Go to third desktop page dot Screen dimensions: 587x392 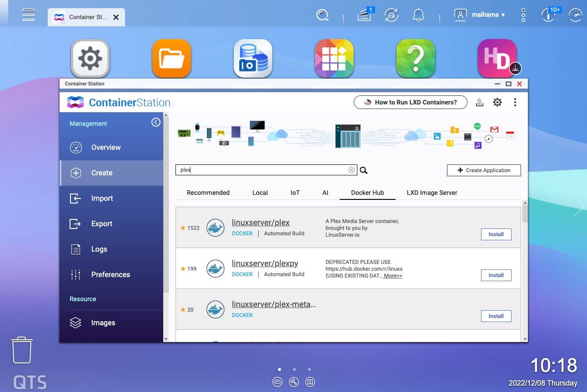[x=310, y=369]
